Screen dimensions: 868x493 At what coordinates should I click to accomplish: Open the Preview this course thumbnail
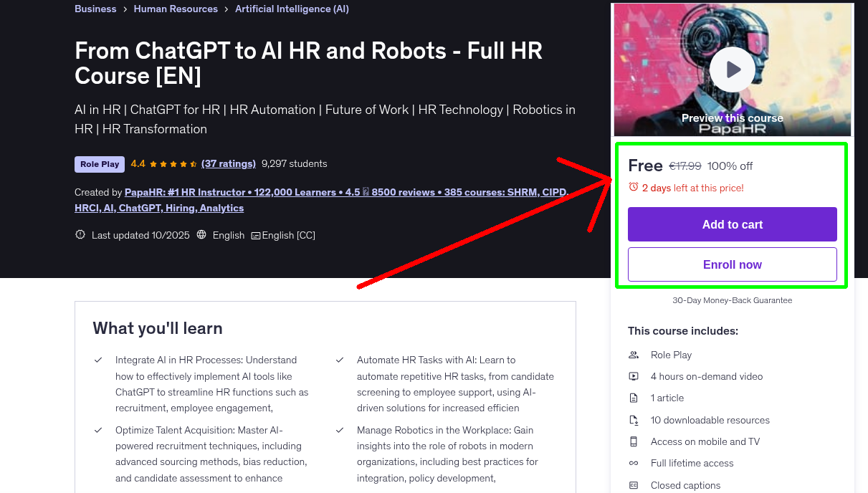(732, 118)
